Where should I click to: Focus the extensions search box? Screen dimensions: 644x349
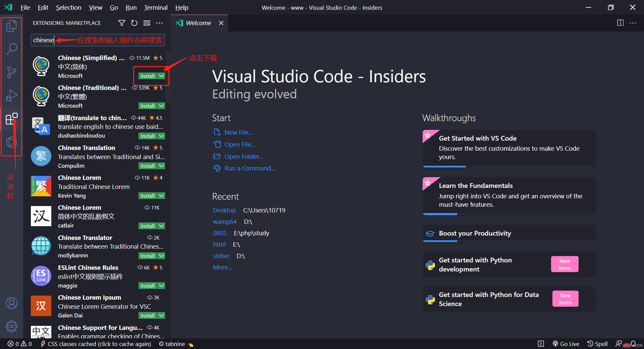pos(98,40)
